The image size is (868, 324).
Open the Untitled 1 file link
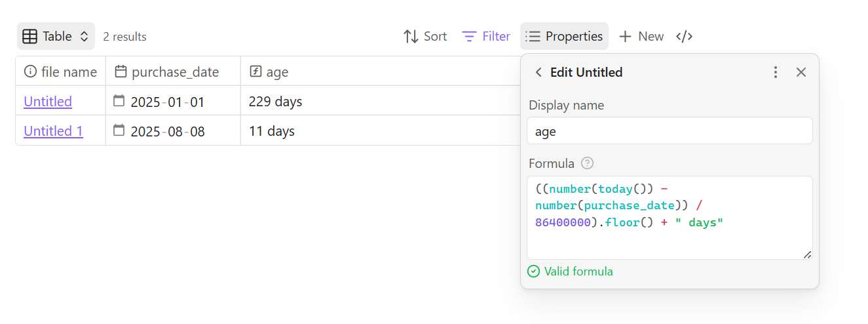(x=53, y=131)
